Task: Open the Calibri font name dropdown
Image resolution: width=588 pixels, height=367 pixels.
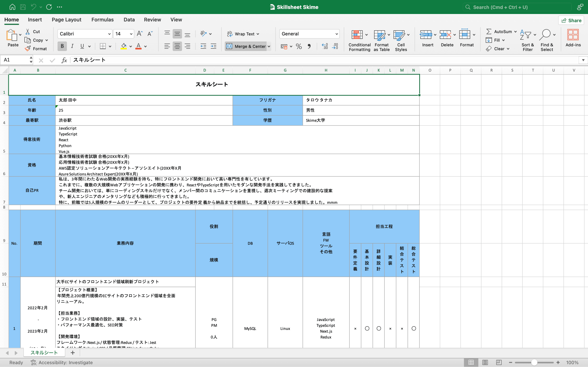Action: [109, 34]
